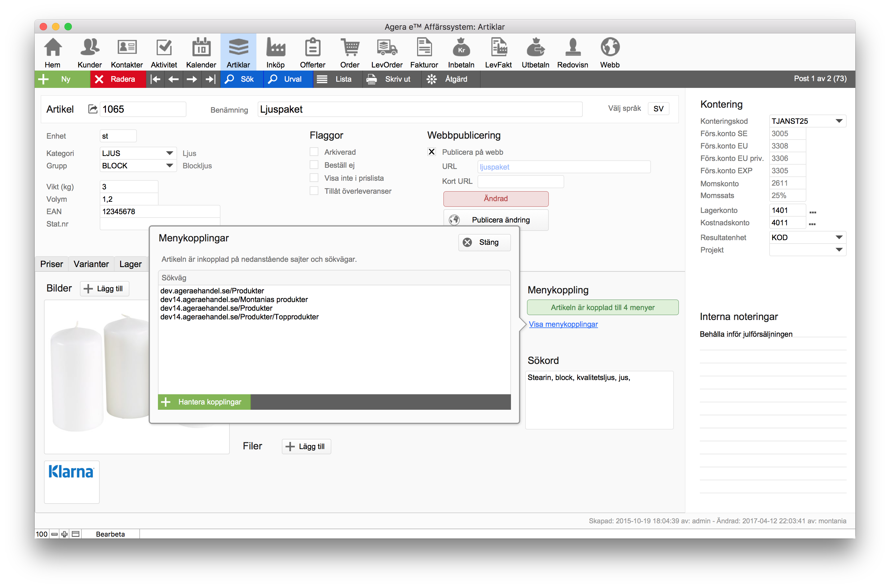The image size is (890, 588).
Task: Jump to the first record
Action: tap(155, 79)
